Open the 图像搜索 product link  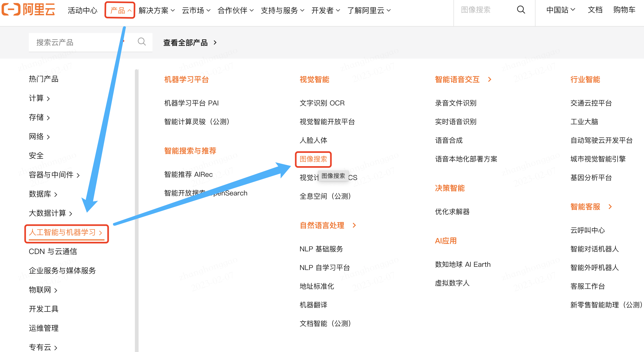313,159
